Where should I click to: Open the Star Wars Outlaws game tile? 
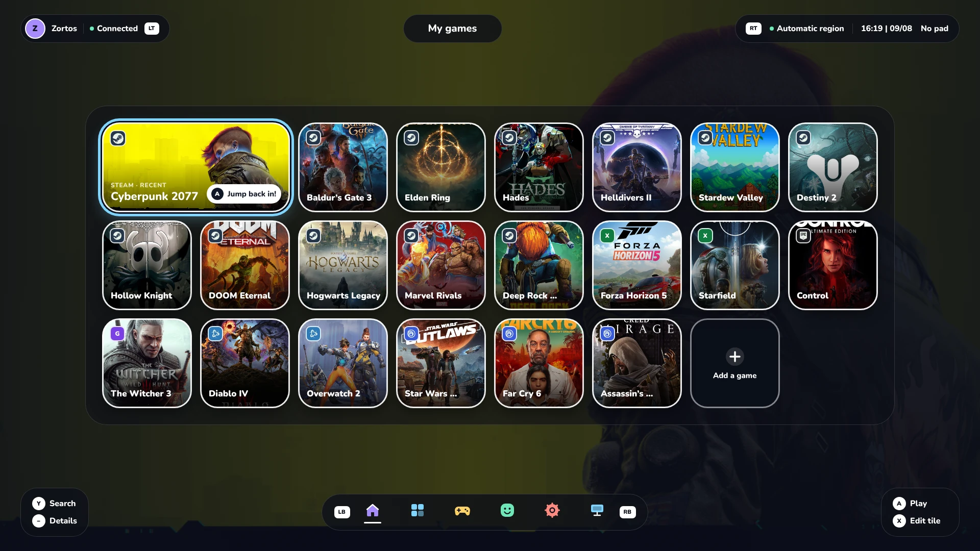[441, 363]
